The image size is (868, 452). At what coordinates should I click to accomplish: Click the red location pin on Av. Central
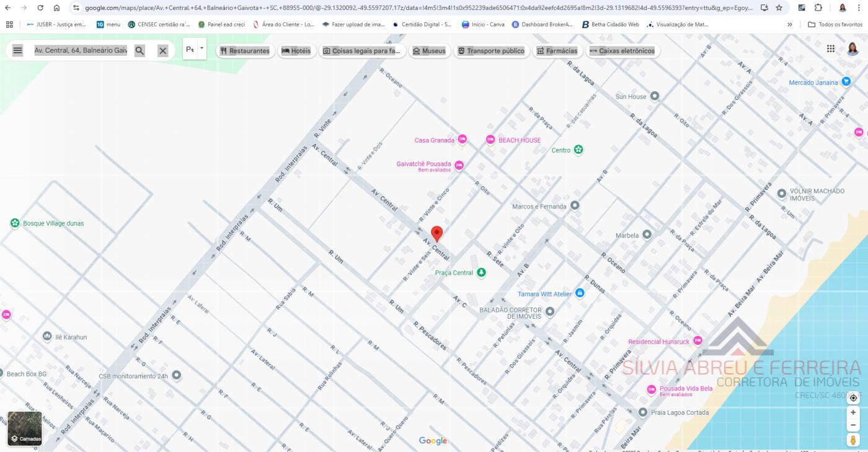click(x=436, y=234)
